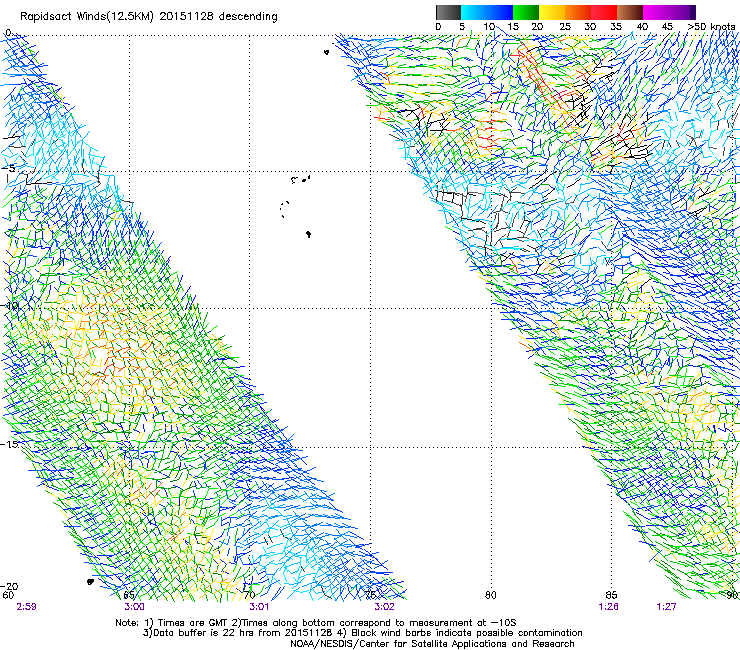Click the "60" longitude axis label
The image size is (740, 650).
click(x=8, y=595)
